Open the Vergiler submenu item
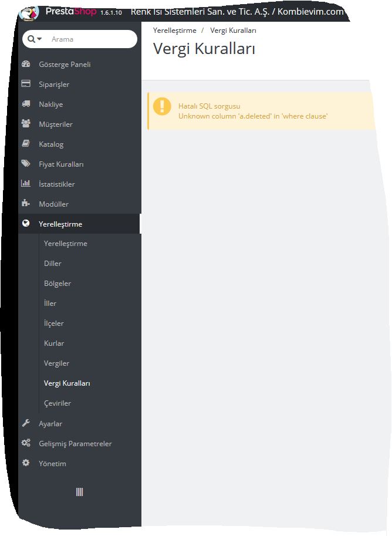This screenshot has width=392, height=536. point(56,363)
